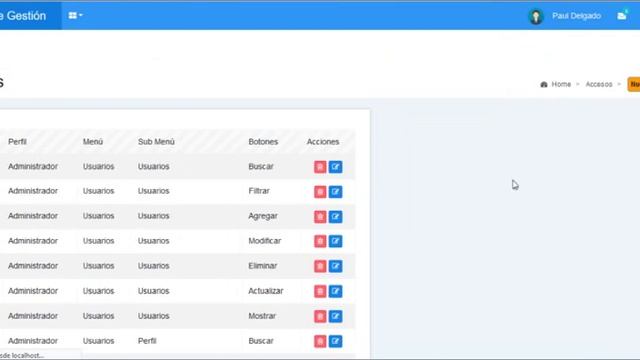The image size is (640, 360).
Task: Delete the Perfil Buscar access row
Action: pos(320,341)
